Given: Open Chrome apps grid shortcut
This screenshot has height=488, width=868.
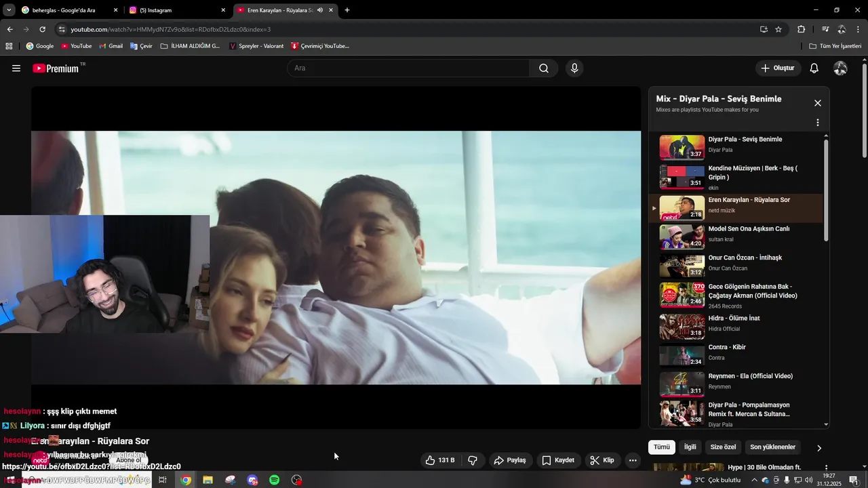Looking at the screenshot, I should point(9,46).
